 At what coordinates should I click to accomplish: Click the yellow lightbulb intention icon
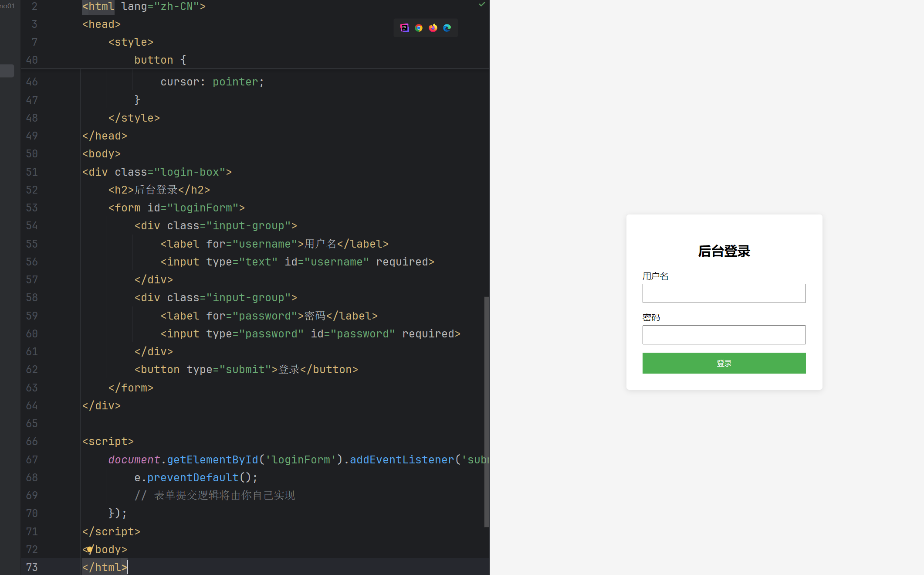[x=89, y=549]
